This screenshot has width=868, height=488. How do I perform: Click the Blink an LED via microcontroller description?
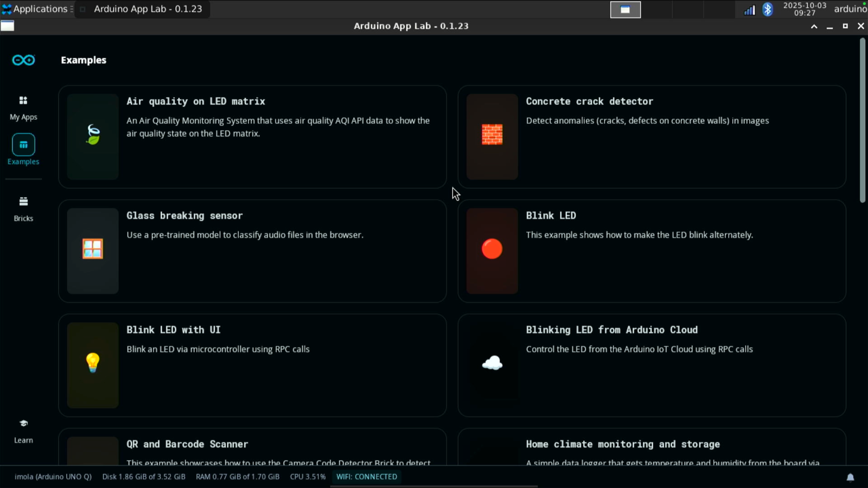coord(218,349)
